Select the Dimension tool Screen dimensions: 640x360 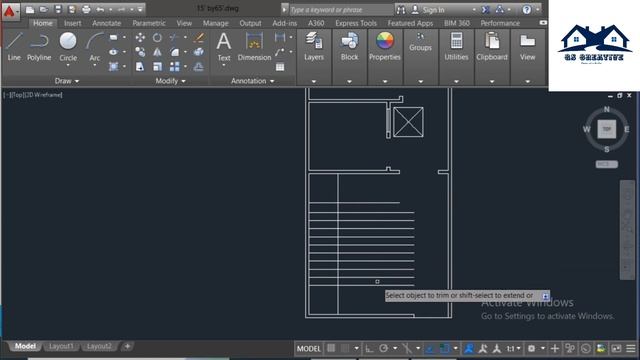(254, 47)
